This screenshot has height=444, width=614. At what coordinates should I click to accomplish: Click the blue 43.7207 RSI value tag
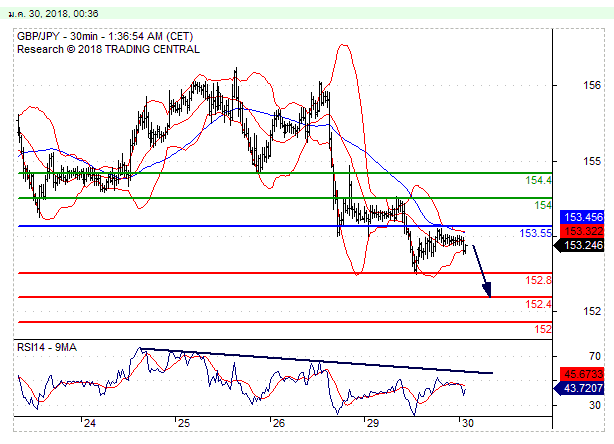tap(580, 388)
